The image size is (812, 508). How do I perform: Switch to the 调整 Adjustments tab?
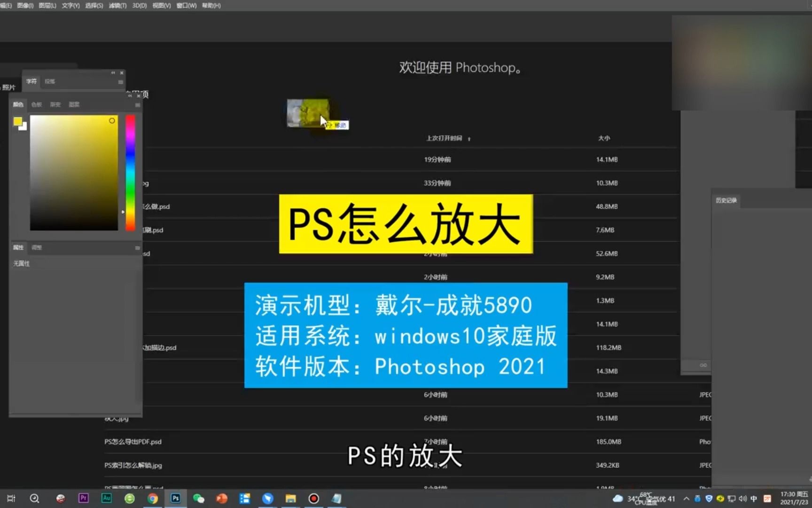37,247
